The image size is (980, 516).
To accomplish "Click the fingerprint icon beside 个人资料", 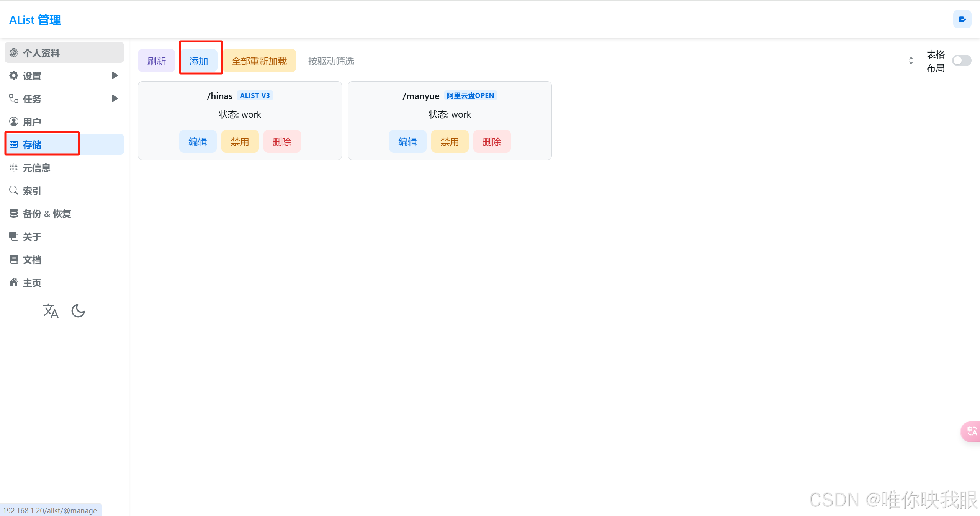I will click(14, 53).
